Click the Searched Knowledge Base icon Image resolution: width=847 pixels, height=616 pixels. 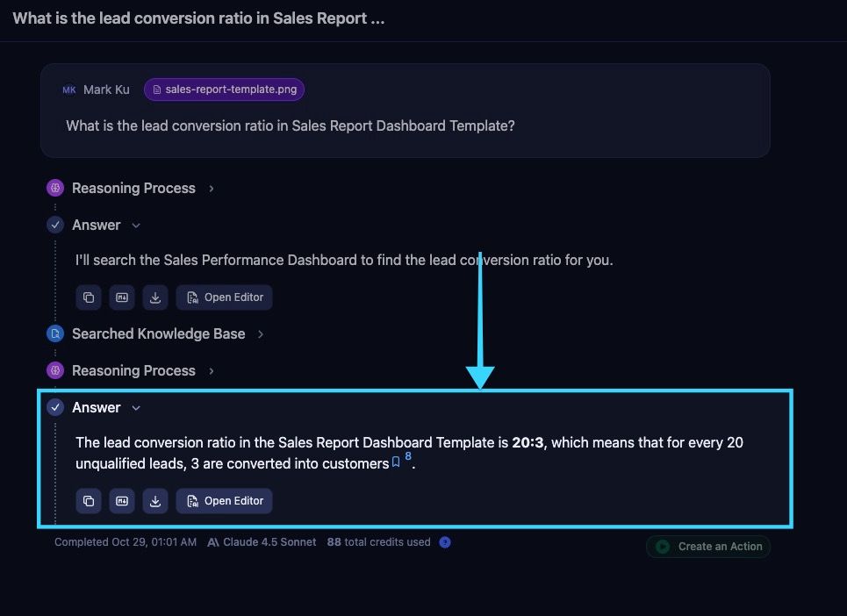point(55,333)
